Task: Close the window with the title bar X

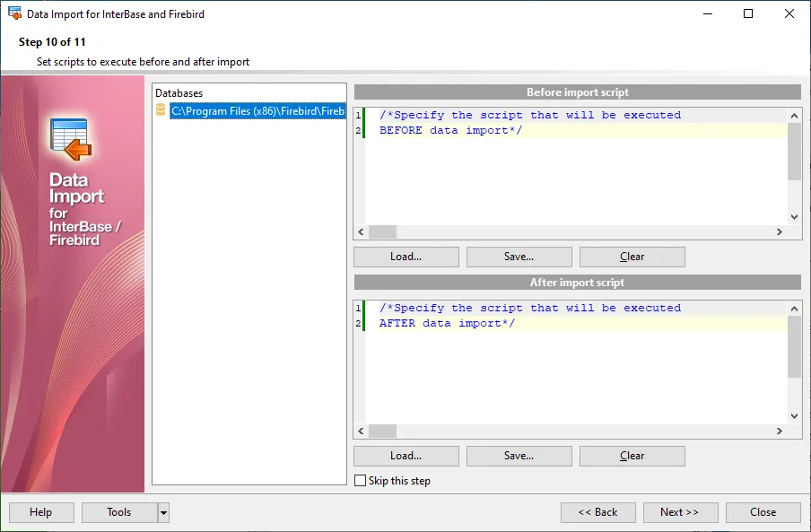Action: [x=789, y=13]
